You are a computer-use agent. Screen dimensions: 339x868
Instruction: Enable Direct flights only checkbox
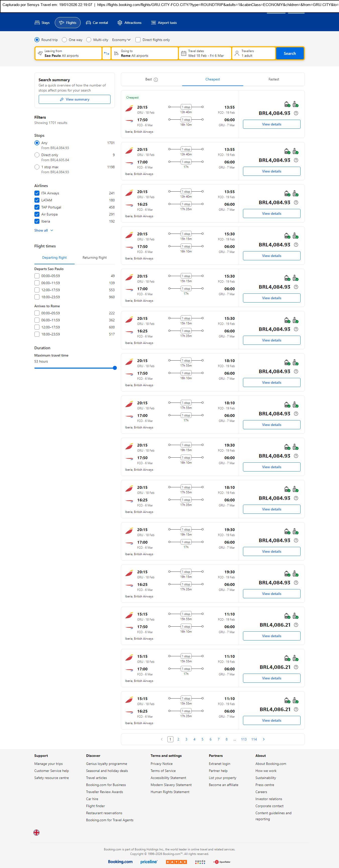pos(138,40)
